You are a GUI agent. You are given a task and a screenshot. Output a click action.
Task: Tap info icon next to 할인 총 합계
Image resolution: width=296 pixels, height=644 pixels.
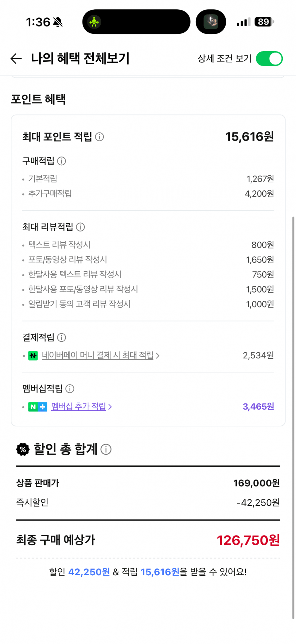(106, 449)
